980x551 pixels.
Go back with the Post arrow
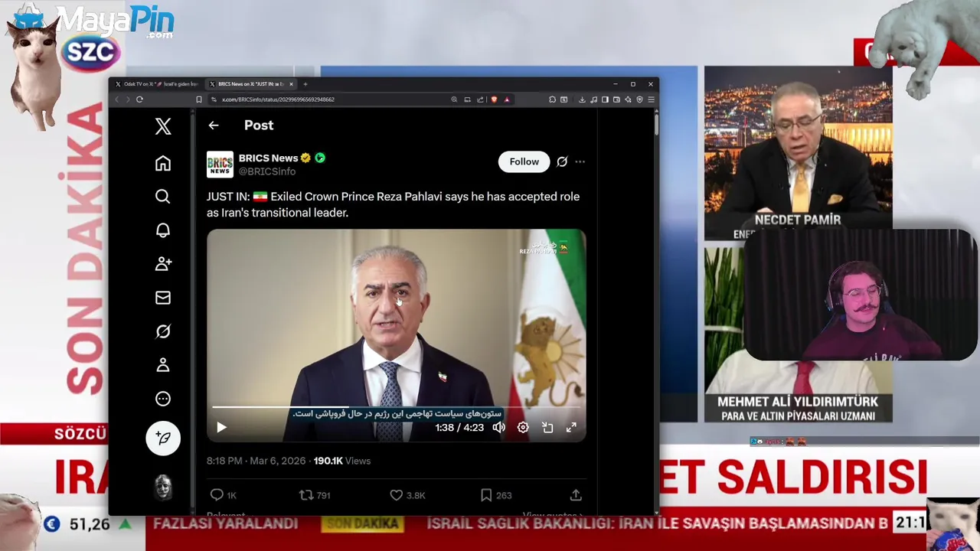click(x=214, y=126)
